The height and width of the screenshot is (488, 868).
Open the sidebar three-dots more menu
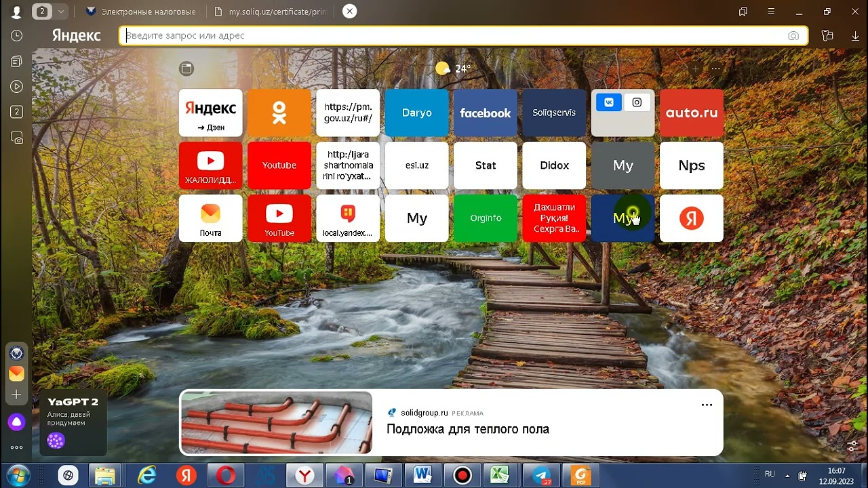coord(16,447)
